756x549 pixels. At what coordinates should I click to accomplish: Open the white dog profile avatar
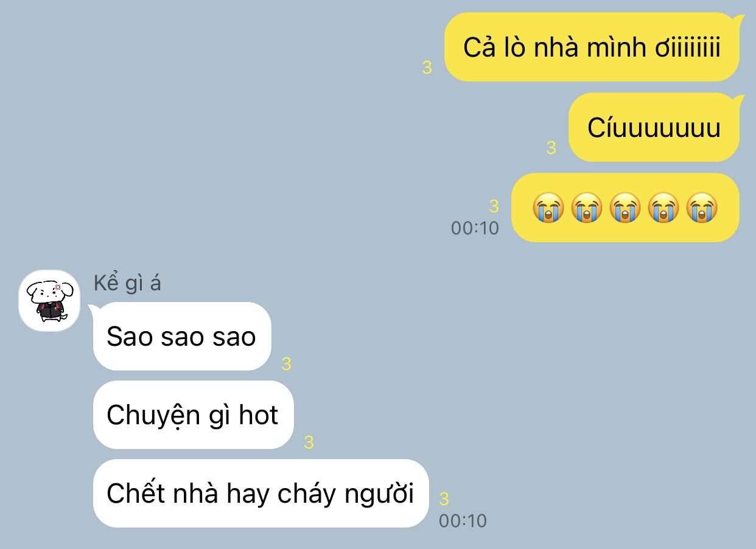pyautogui.click(x=49, y=301)
